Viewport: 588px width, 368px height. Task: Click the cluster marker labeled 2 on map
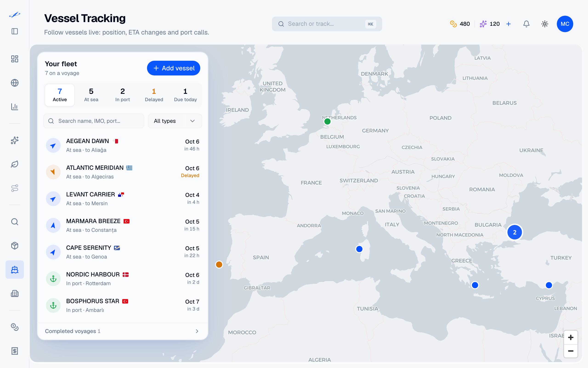coord(514,232)
